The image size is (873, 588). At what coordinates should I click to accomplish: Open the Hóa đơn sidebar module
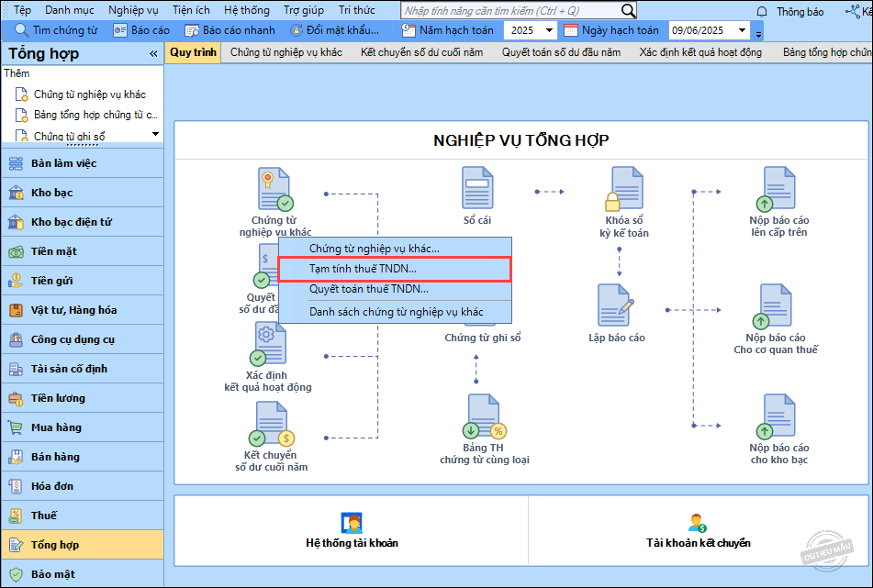coord(83,486)
